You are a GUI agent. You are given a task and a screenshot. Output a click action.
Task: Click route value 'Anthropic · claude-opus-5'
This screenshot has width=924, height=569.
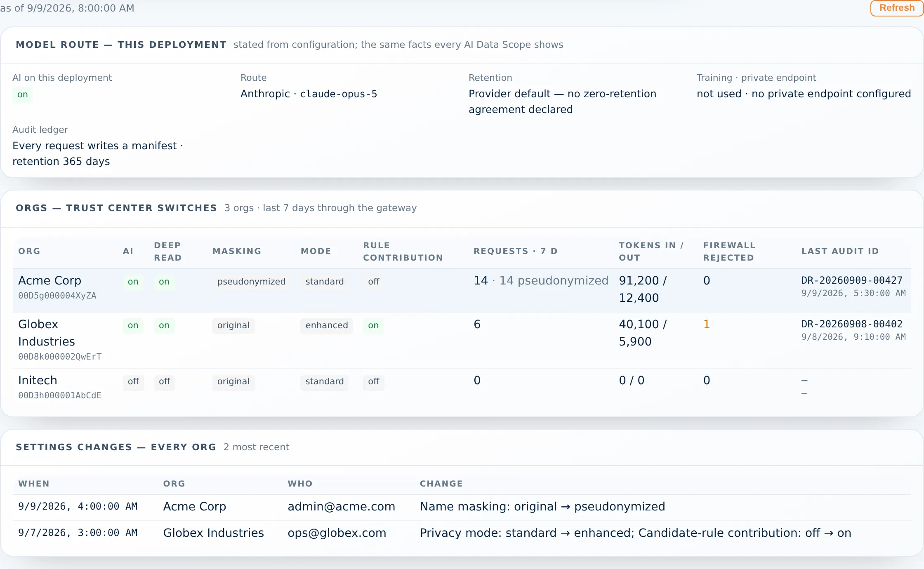coord(309,94)
